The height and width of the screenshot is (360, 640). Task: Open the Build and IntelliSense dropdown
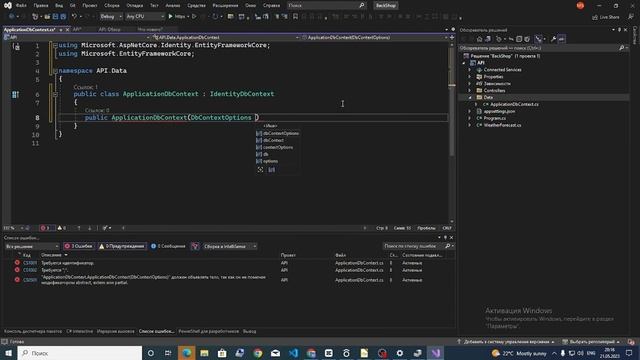pyautogui.click(x=230, y=246)
